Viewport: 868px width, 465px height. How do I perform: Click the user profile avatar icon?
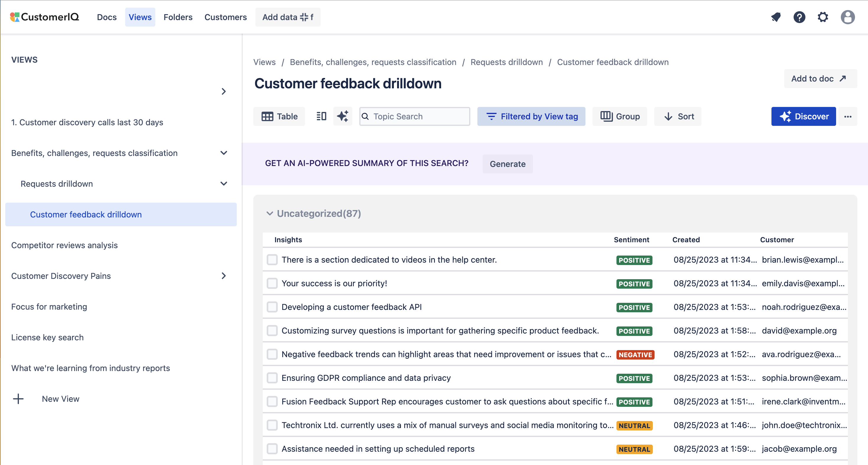coord(847,17)
